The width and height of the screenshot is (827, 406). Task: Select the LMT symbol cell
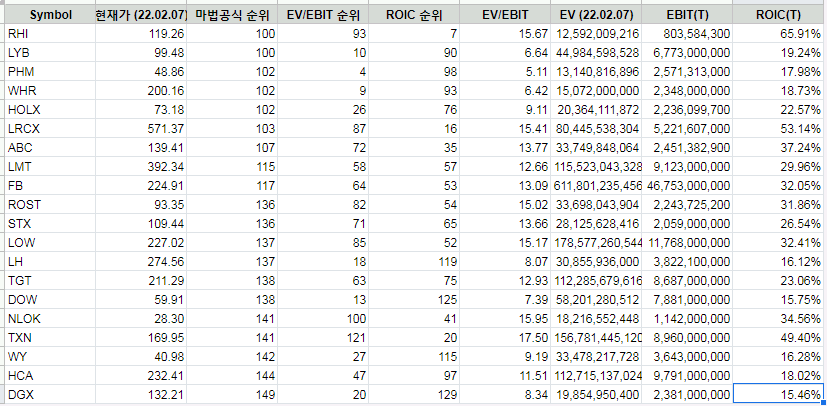coord(50,167)
